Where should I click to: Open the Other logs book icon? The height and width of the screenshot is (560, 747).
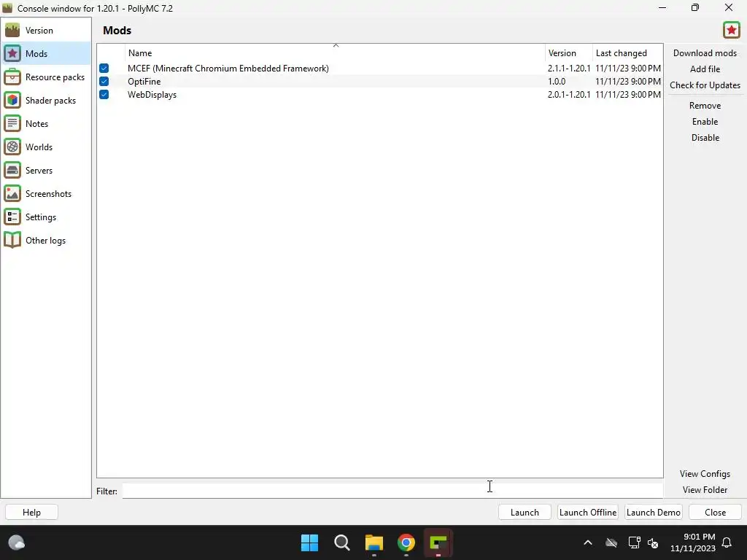(12, 241)
